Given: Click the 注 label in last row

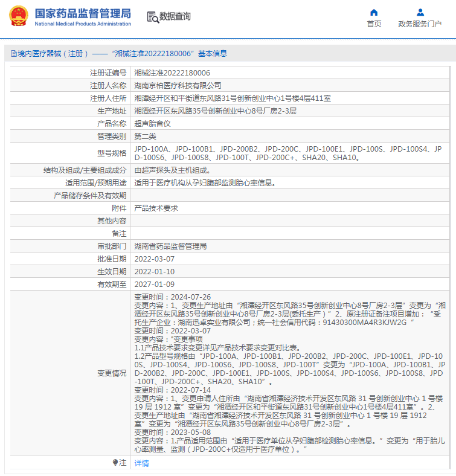Looking at the screenshot, I should [123, 463].
